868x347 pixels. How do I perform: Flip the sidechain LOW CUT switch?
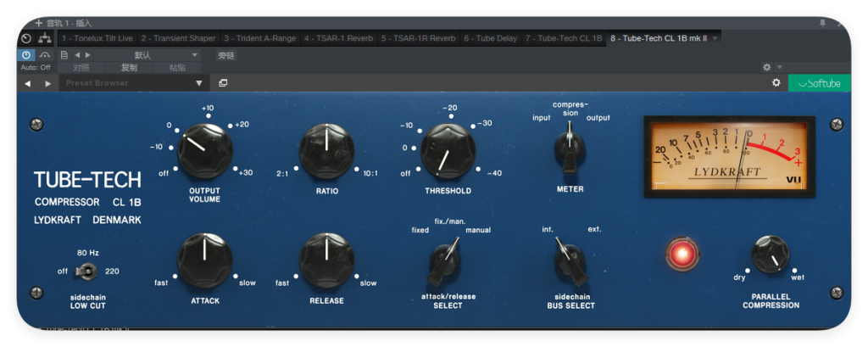click(87, 271)
